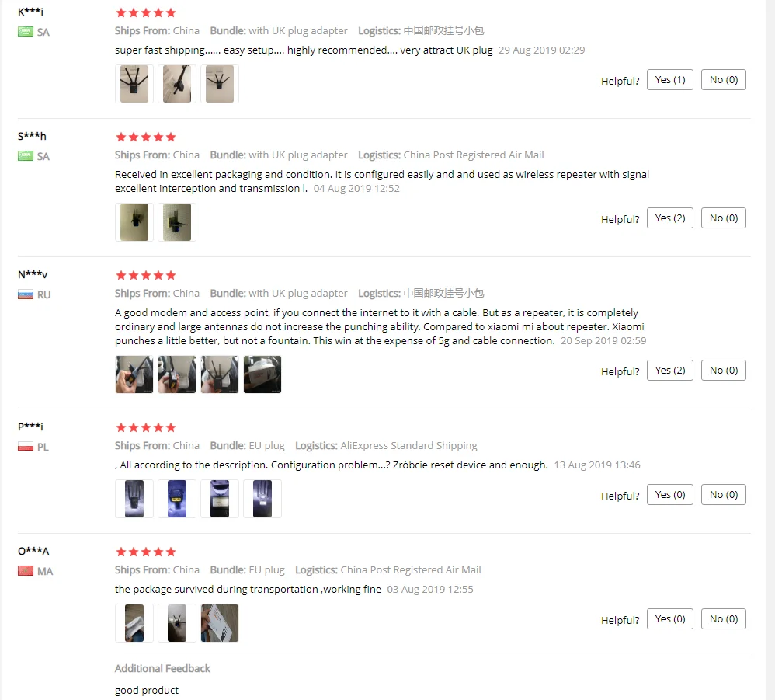Image resolution: width=775 pixels, height=700 pixels.
Task: Vote Yes (0) on P***i's review
Action: click(669, 495)
